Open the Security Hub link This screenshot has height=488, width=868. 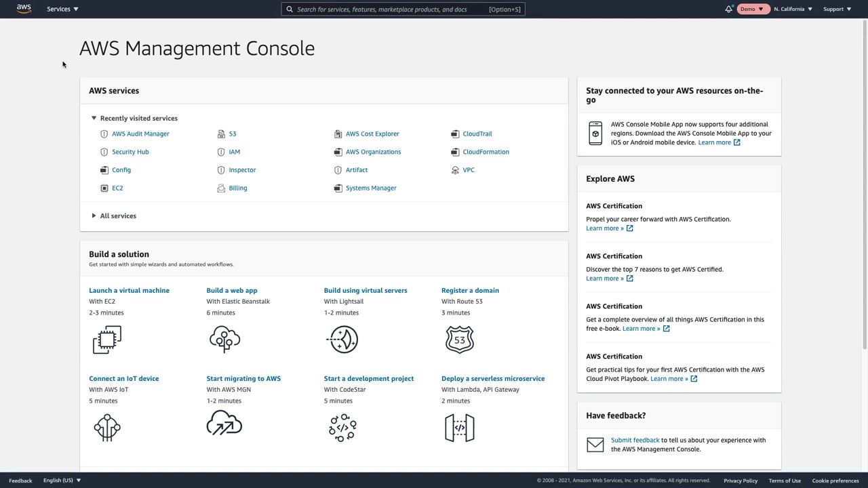130,152
